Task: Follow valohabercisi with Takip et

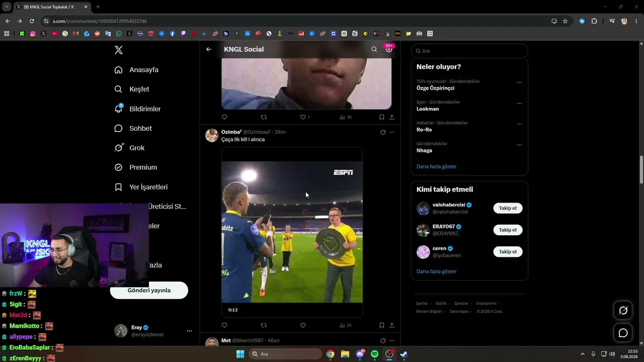Action: pos(508,208)
